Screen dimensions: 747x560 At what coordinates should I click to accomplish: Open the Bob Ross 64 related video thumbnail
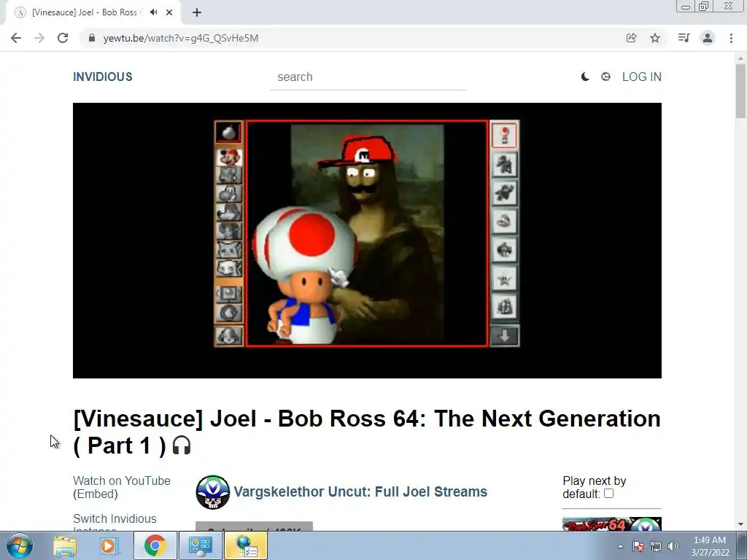point(612,524)
